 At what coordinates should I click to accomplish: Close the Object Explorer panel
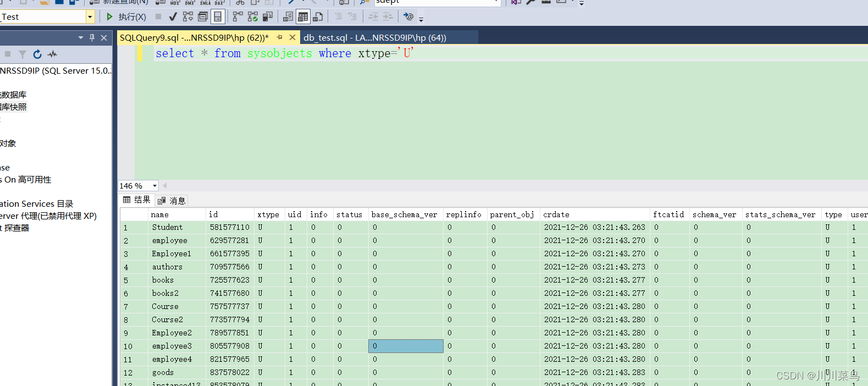[104, 38]
